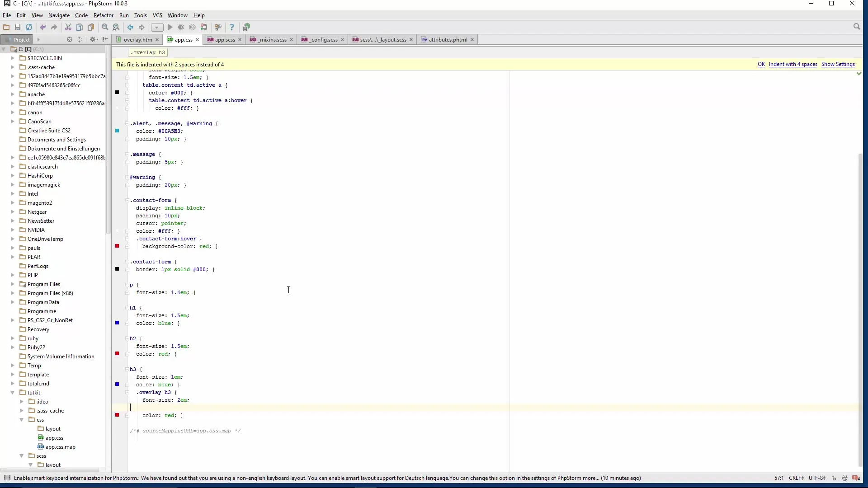Click cyan #00A5E3 color swatch in gutter

click(117, 131)
